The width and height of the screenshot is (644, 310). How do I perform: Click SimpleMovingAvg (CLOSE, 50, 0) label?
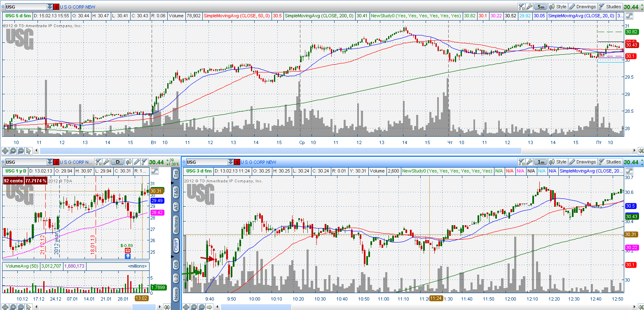(237, 16)
